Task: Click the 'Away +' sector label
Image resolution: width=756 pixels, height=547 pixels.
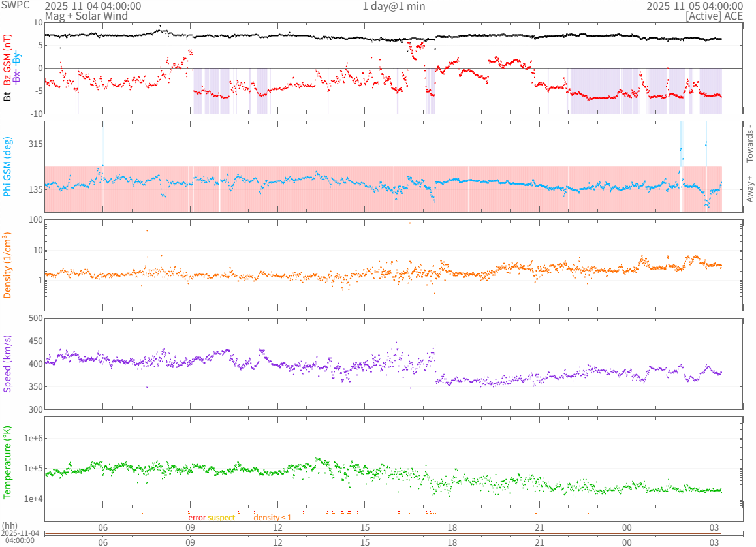Action: tap(750, 189)
